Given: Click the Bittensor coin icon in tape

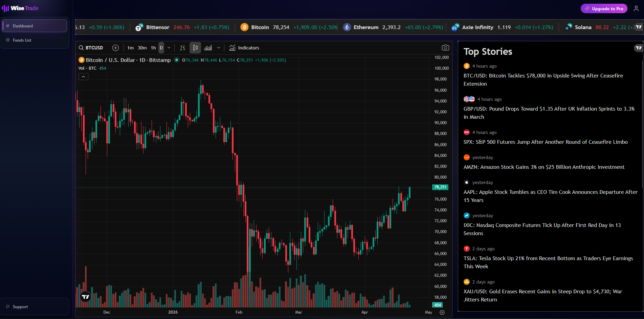Looking at the screenshot, I should tap(139, 27).
